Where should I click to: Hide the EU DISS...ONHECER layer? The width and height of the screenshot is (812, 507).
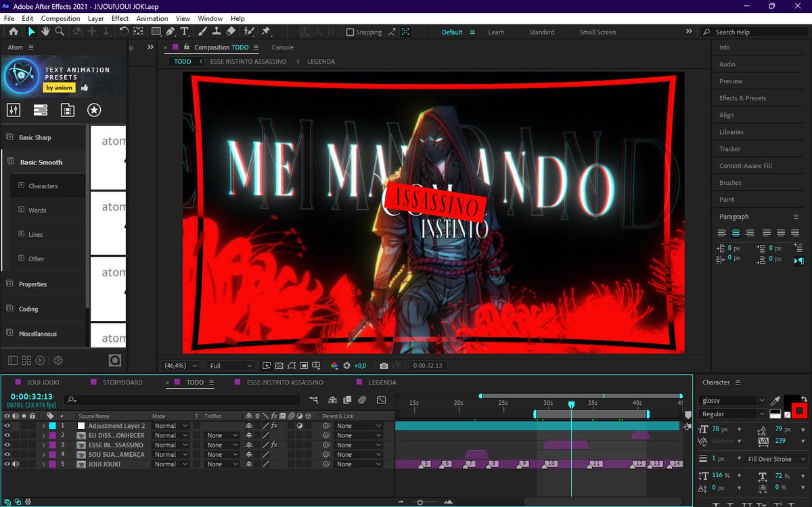coord(7,435)
